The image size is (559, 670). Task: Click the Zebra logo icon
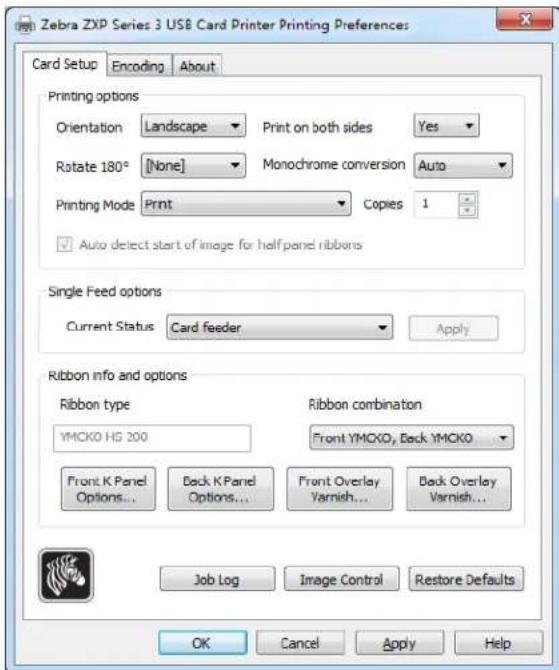(66, 576)
